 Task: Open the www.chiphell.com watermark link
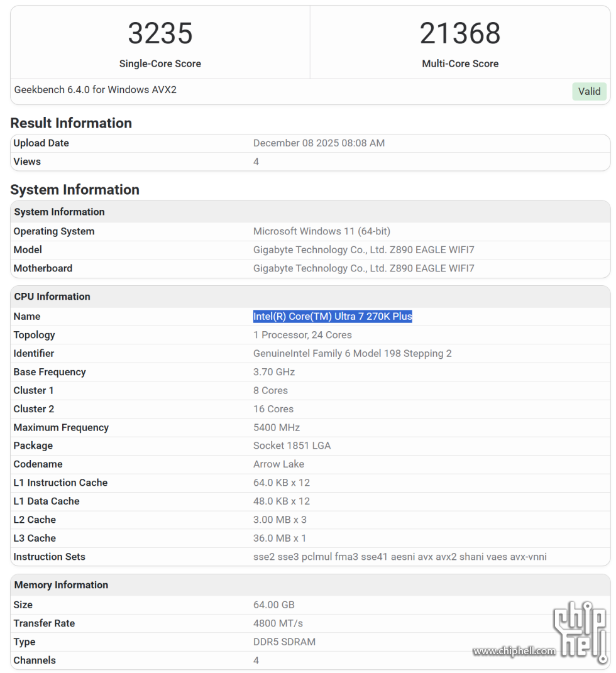[x=514, y=651]
